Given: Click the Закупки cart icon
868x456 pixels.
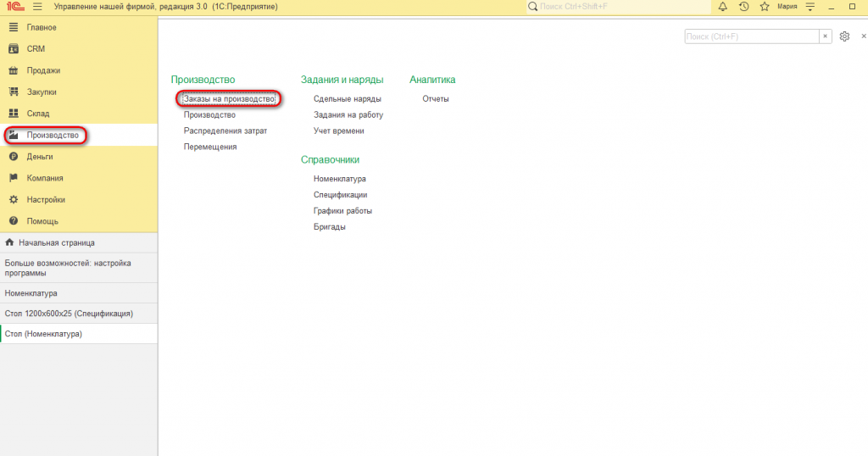Looking at the screenshot, I should click(14, 92).
